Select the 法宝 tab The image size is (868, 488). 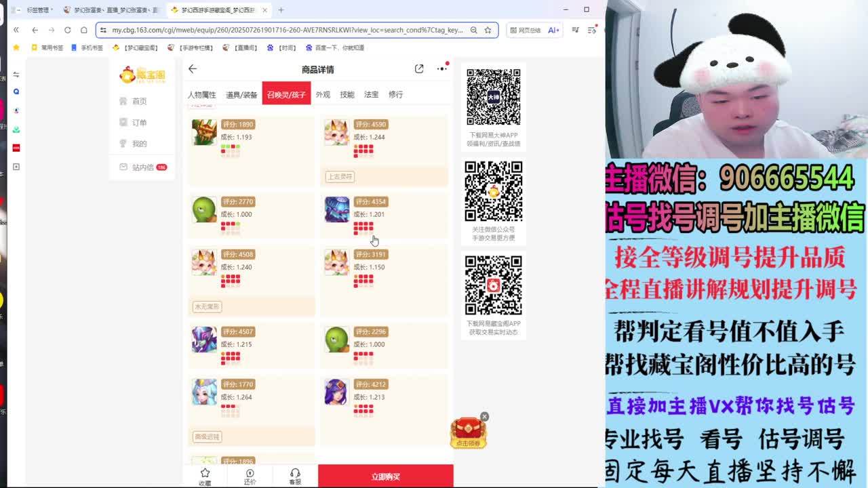(371, 95)
